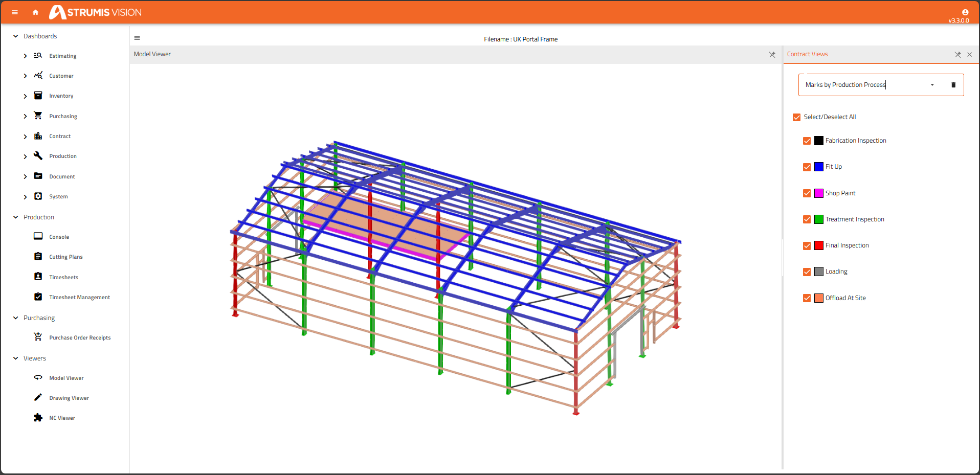Open the NC Viewer puzzle icon
The image size is (980, 475).
[38, 418]
